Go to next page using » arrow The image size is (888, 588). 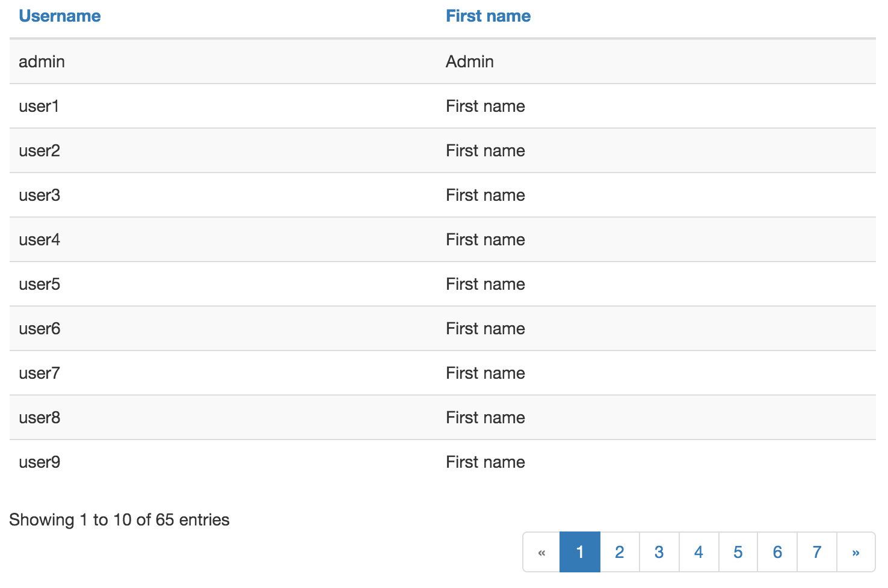856,552
